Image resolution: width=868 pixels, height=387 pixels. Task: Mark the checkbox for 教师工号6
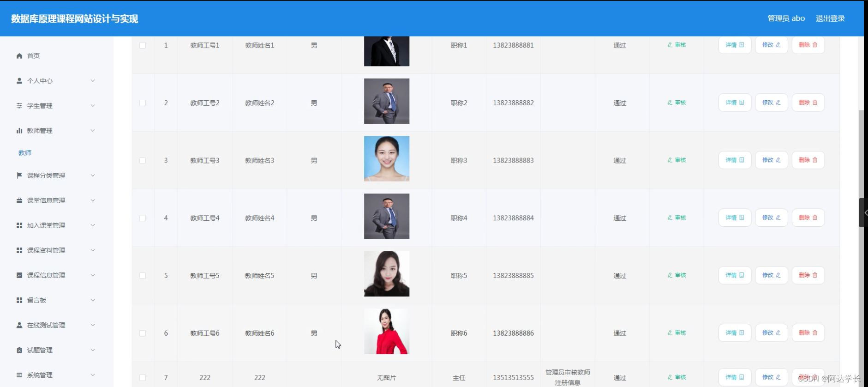point(143,333)
